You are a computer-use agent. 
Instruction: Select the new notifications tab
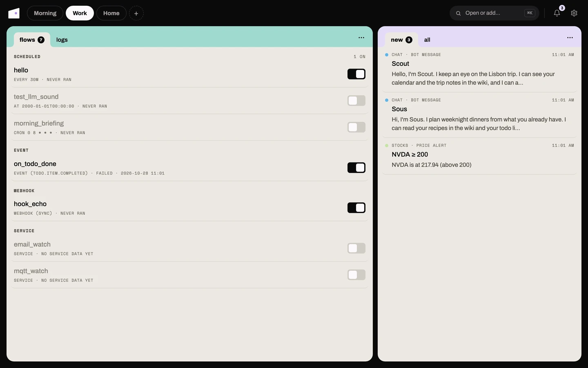(x=401, y=40)
